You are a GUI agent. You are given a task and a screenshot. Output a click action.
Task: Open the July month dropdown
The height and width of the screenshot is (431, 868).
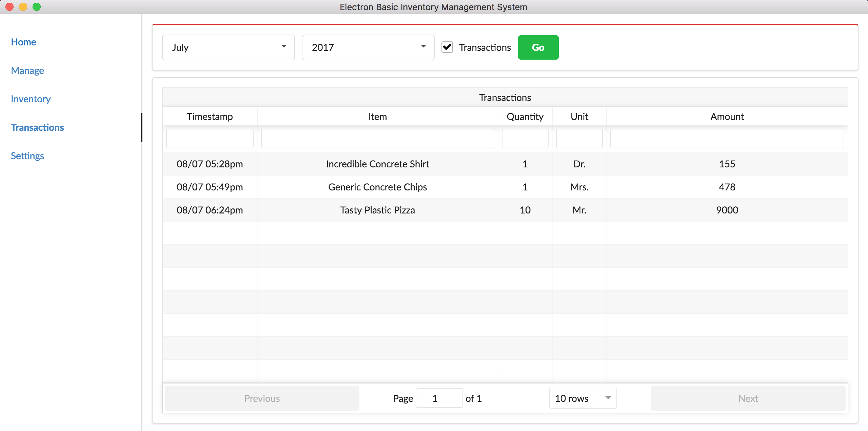click(x=229, y=47)
